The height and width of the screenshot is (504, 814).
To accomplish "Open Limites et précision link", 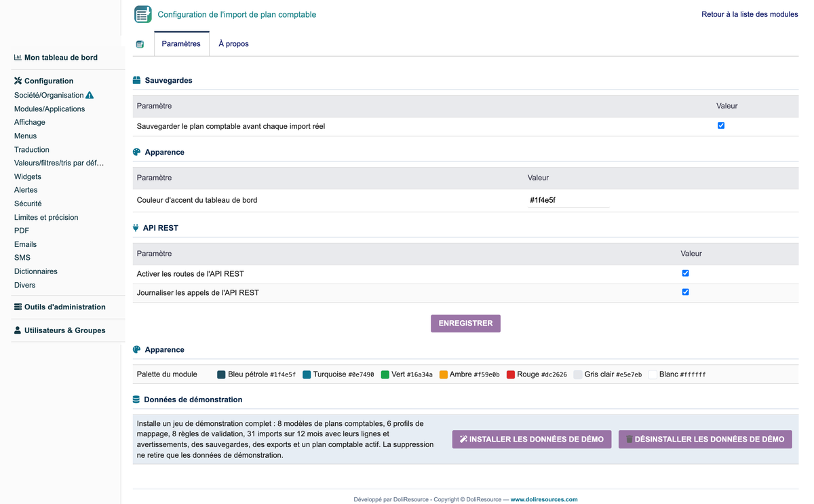I will 46,217.
